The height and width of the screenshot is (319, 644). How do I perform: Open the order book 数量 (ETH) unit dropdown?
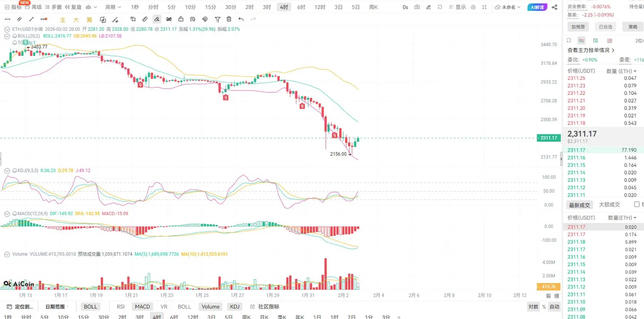[622, 71]
